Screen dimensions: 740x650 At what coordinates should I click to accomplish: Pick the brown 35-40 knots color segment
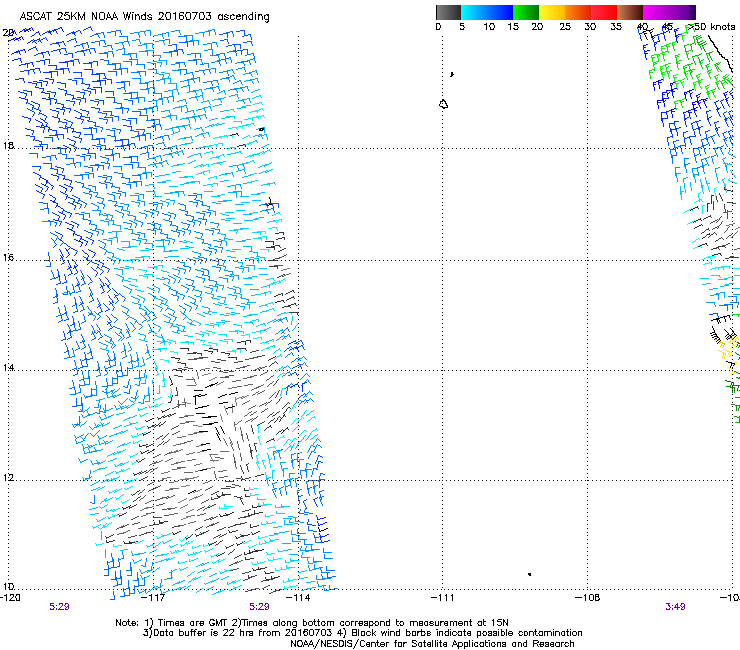(630, 12)
